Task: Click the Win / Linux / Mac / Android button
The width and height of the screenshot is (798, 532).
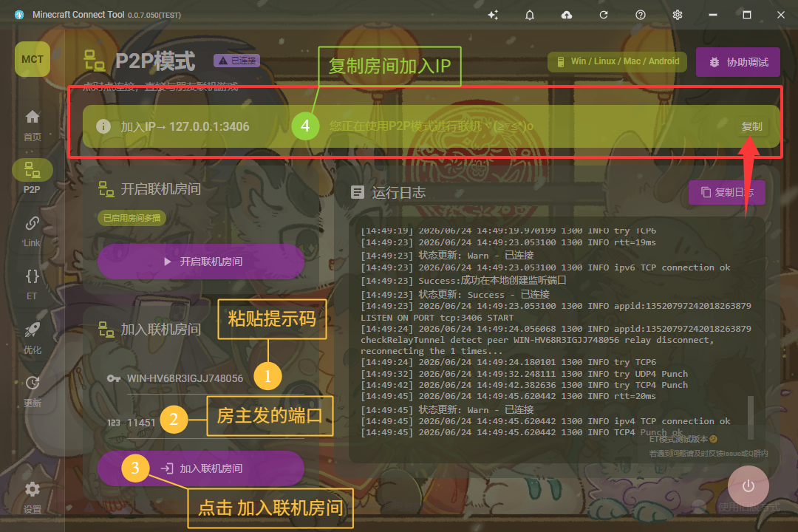Action: tap(617, 61)
